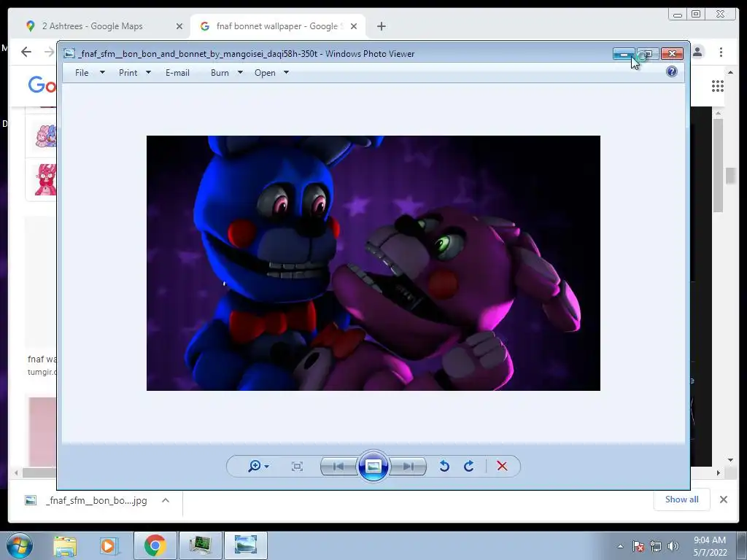The height and width of the screenshot is (560, 747).
Task: Open a new Chrome tab
Action: (x=381, y=26)
